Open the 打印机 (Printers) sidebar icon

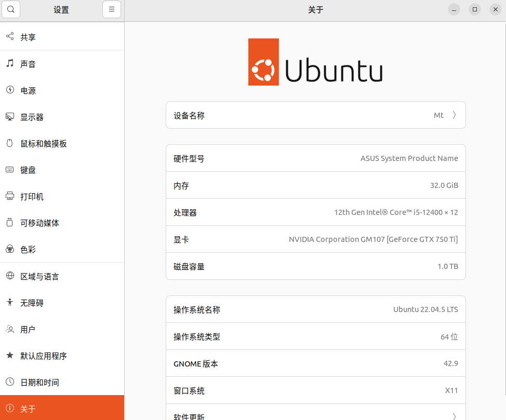10,196
